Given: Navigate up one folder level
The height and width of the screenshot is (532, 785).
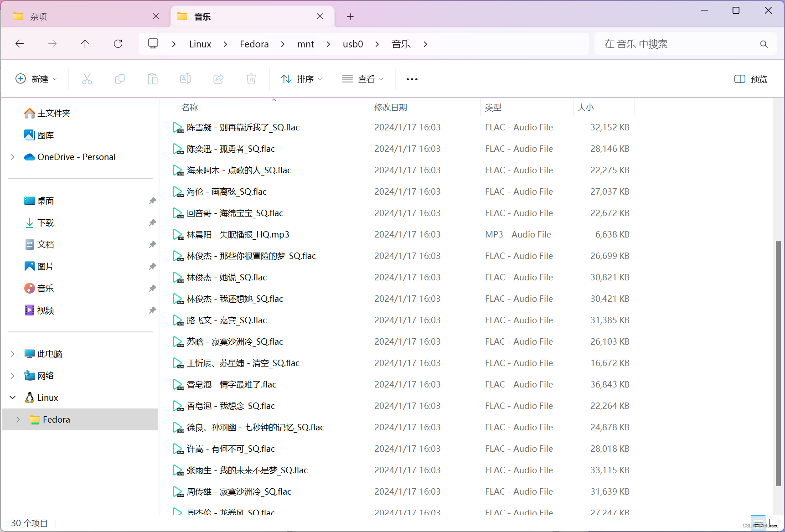Looking at the screenshot, I should pyautogui.click(x=85, y=44).
